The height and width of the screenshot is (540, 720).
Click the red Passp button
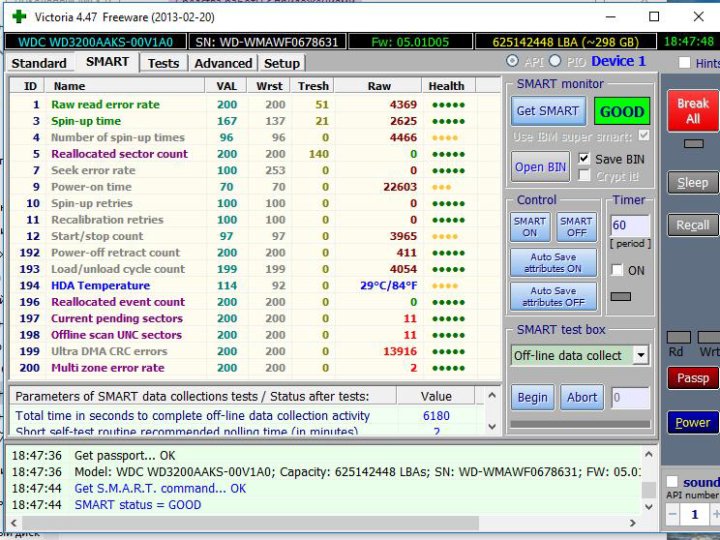point(692,378)
